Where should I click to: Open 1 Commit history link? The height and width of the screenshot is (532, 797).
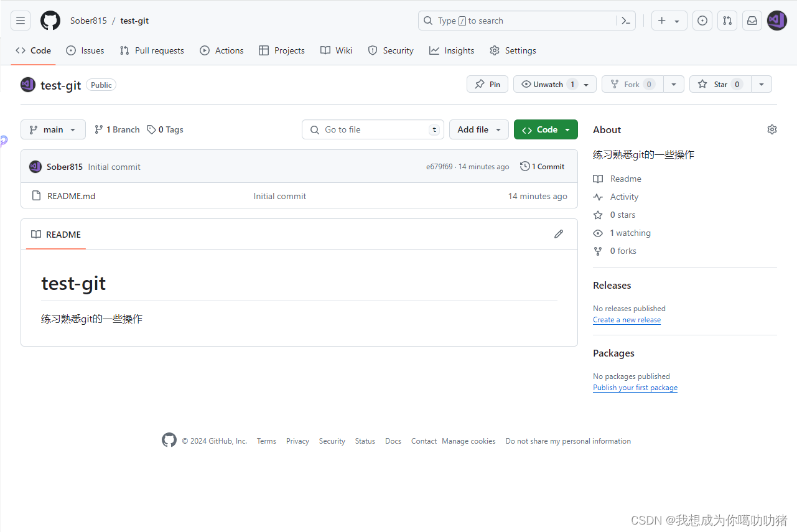point(543,166)
